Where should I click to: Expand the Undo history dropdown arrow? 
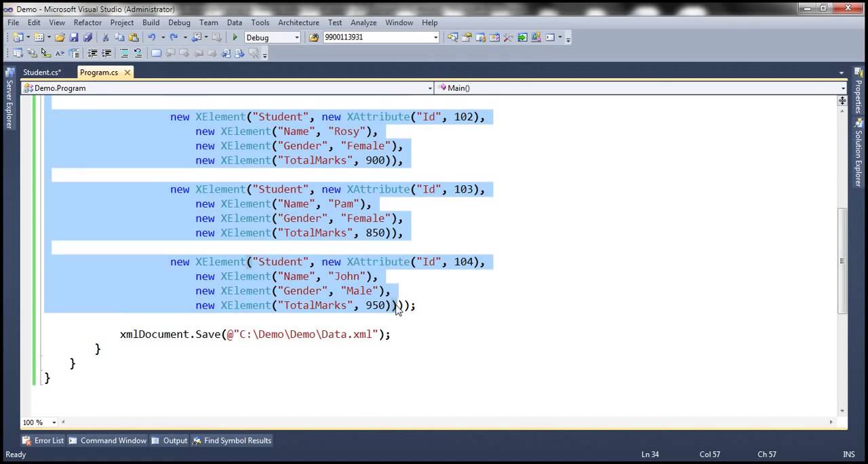[163, 37]
